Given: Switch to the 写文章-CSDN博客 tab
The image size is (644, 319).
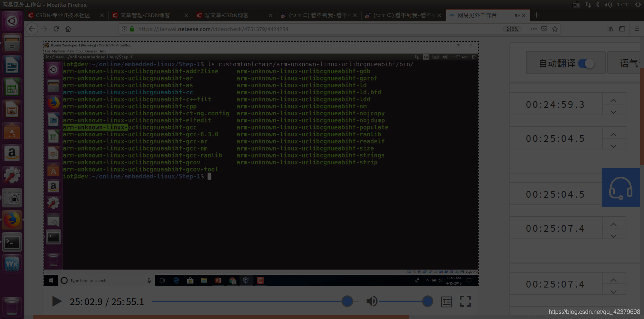Looking at the screenshot, I should pos(227,15).
